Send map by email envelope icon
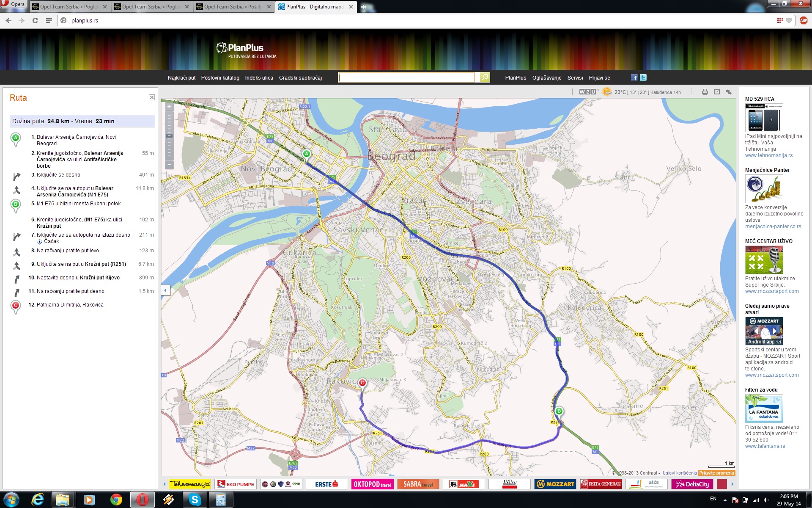The image size is (812, 508). click(x=716, y=92)
